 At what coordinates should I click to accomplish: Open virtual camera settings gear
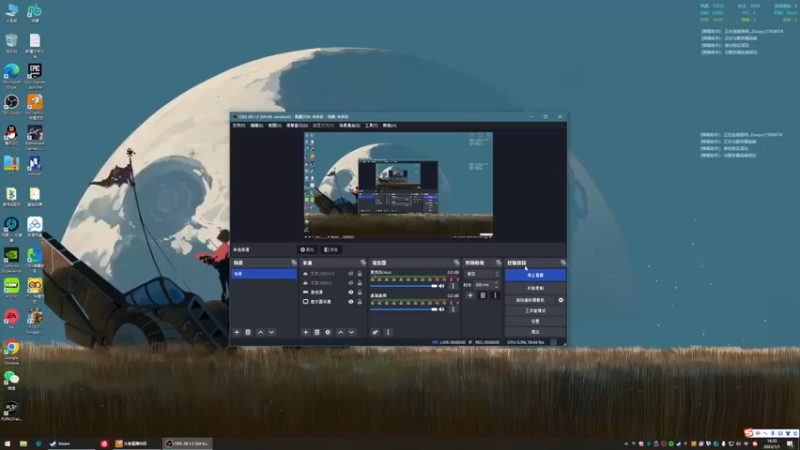tap(561, 300)
